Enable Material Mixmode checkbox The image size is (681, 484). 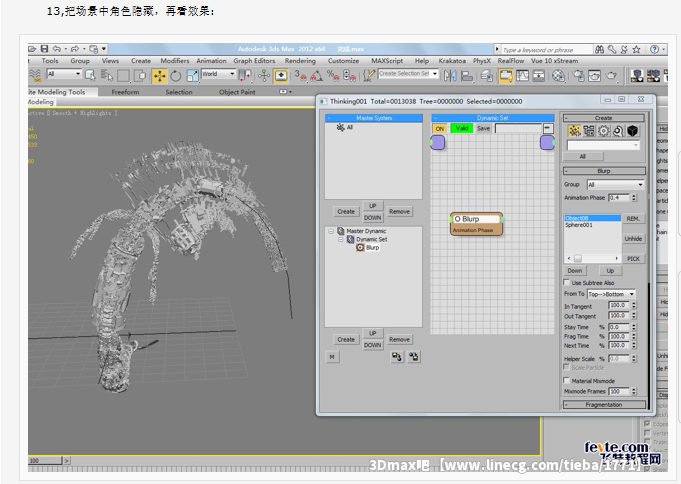click(566, 380)
